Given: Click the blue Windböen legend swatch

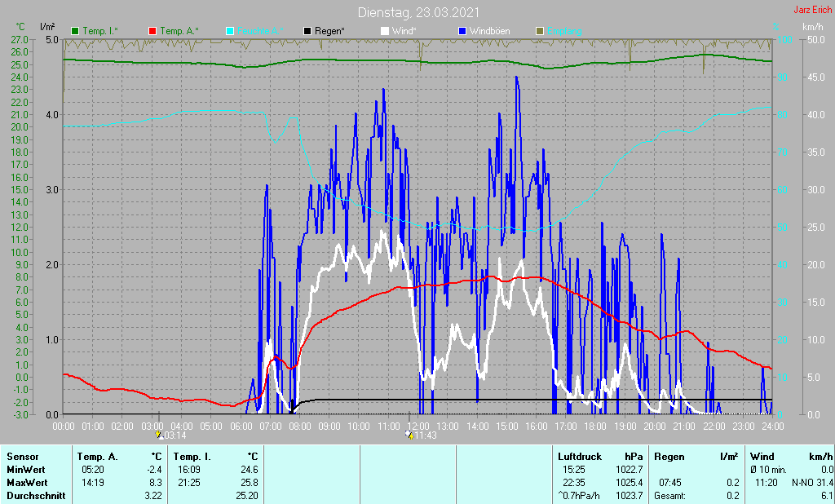Looking at the screenshot, I should tap(462, 32).
